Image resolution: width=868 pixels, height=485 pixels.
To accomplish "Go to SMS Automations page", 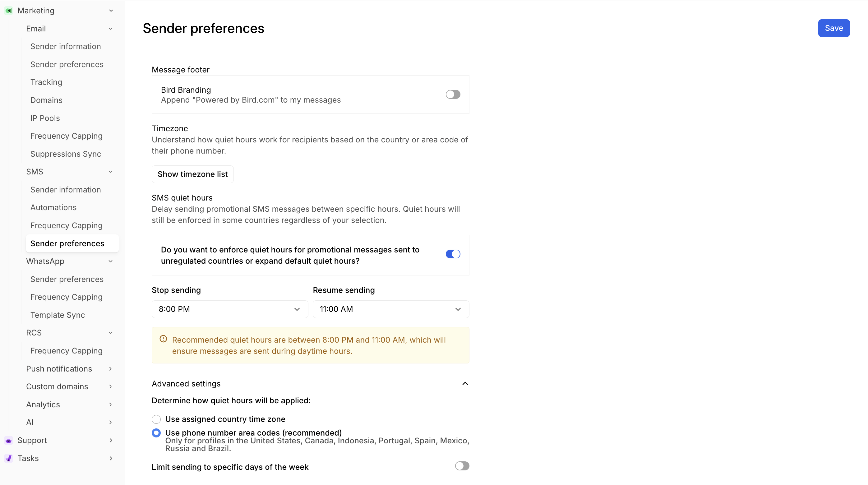I will coord(53,208).
